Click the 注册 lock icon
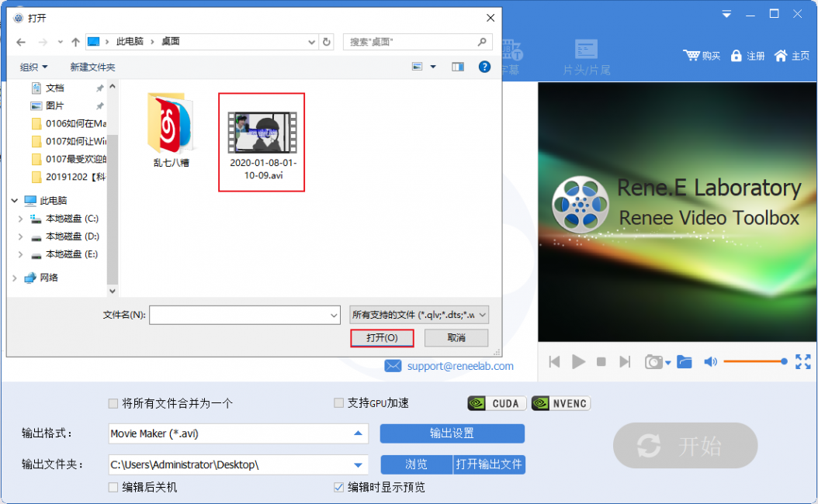The height and width of the screenshot is (504, 818). tap(736, 55)
